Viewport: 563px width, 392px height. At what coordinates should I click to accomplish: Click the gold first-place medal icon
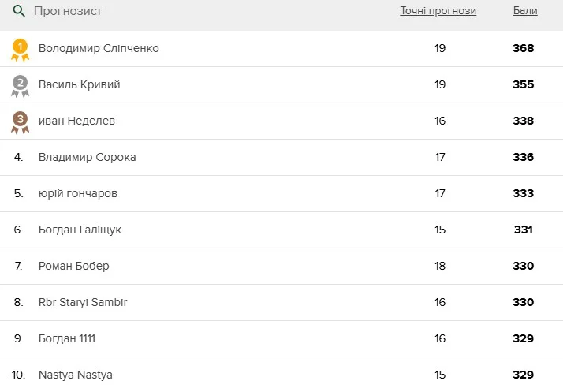20,49
